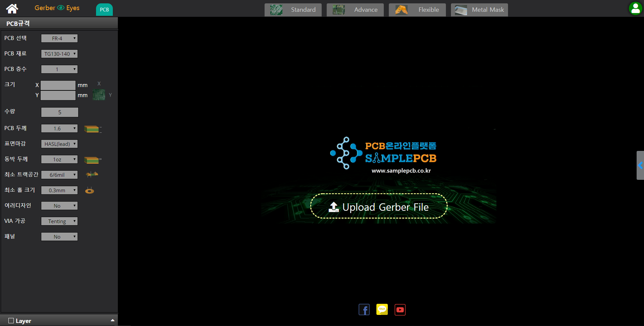Open the 최소 홀 크기 0.3mm dropdown
This screenshot has width=644, height=326.
pyautogui.click(x=59, y=190)
